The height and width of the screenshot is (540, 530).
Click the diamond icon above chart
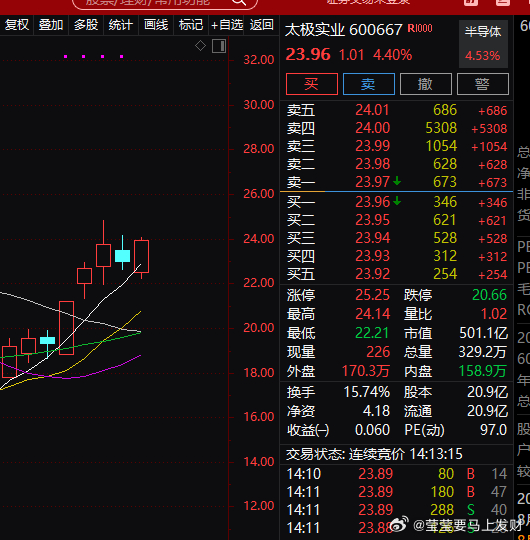[200, 46]
